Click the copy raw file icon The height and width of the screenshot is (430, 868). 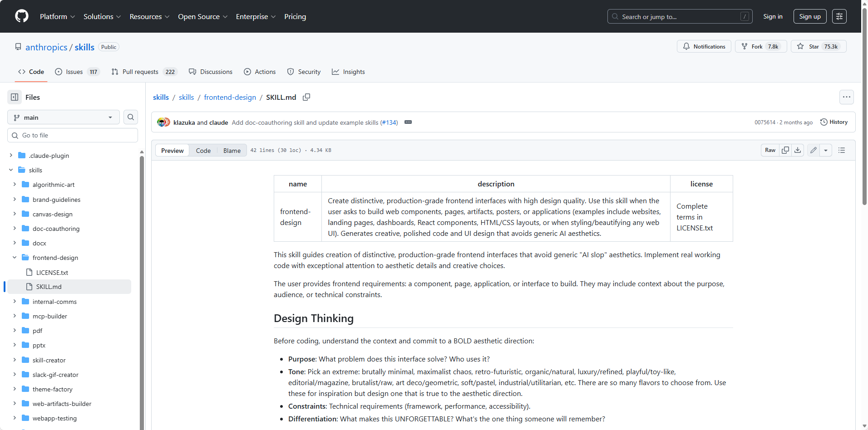(x=785, y=150)
